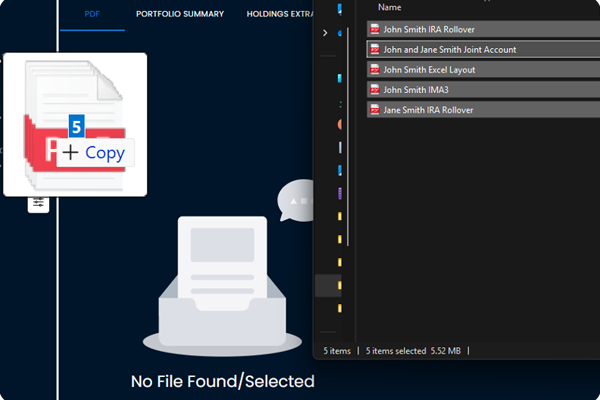
Task: Click PDF icon of John Smith Excel Layout
Action: (375, 70)
